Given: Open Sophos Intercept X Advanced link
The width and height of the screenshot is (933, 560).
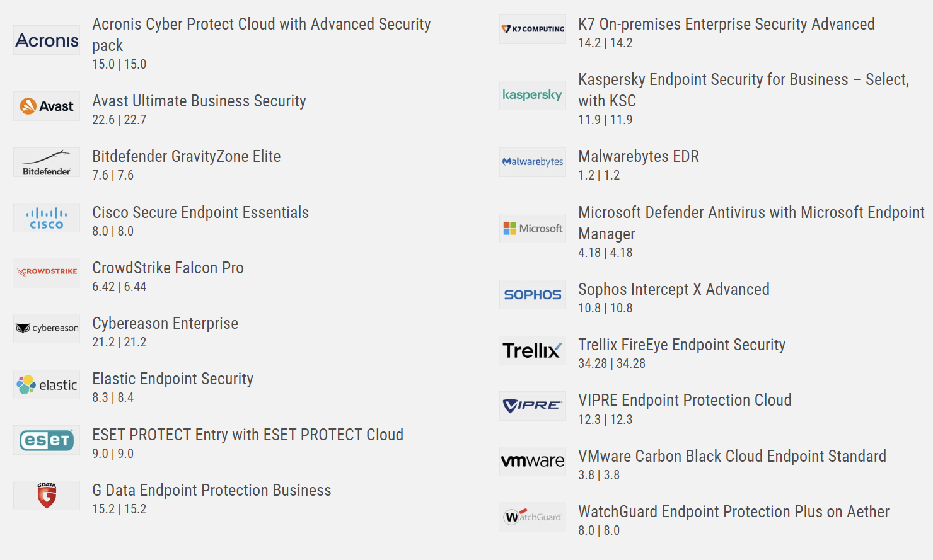Looking at the screenshot, I should pos(674,289).
